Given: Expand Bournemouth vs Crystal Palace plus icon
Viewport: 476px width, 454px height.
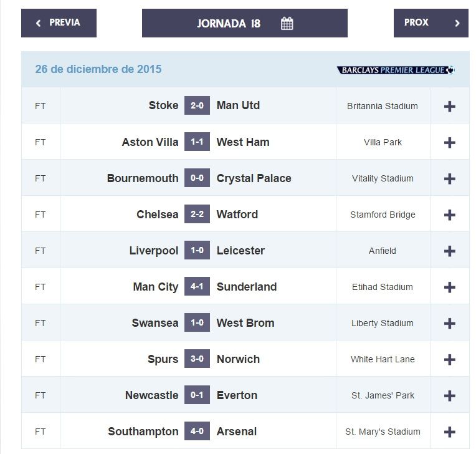Looking at the screenshot, I should click(x=449, y=178).
